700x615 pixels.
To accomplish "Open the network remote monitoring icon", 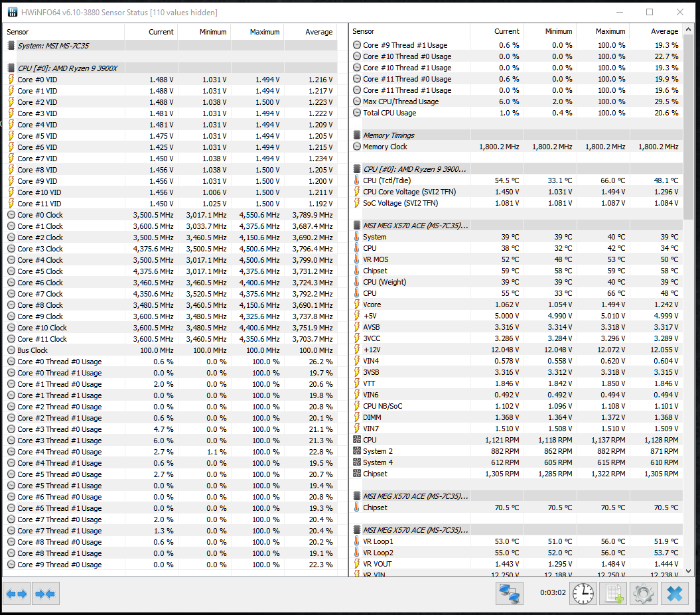I will click(x=509, y=594).
